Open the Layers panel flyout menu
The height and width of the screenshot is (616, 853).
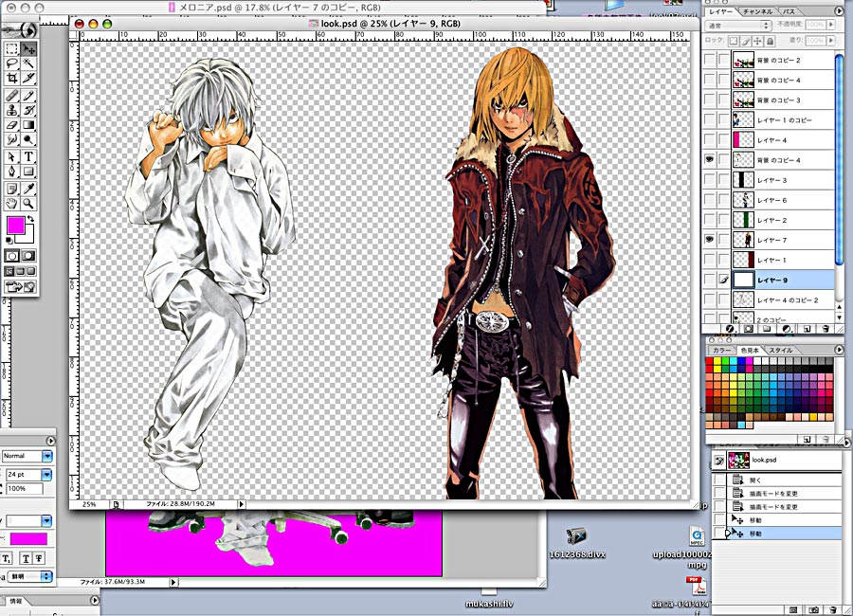click(x=840, y=10)
